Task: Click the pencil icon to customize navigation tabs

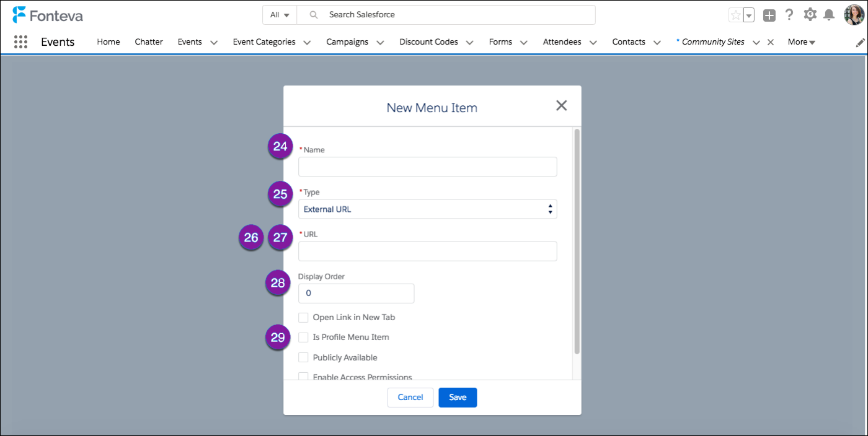Action: pyautogui.click(x=861, y=42)
